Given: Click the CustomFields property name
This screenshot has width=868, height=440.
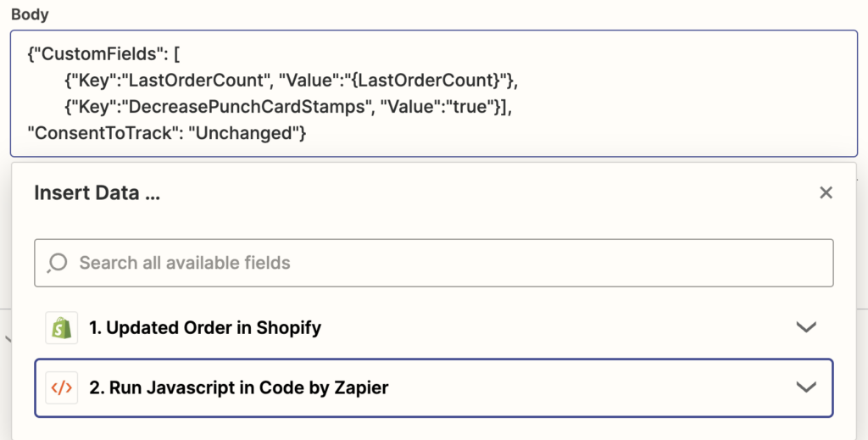Looking at the screenshot, I should [x=100, y=55].
